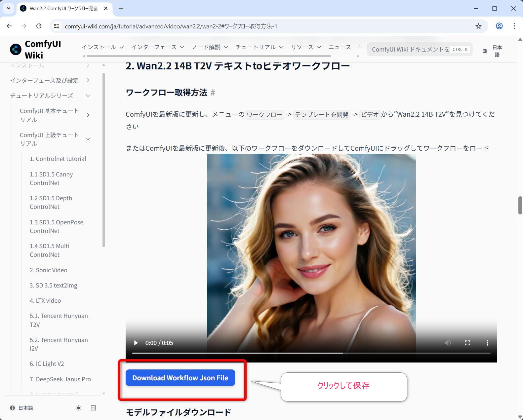523x420 pixels.
Task: Bookmark this page with star icon
Action: (x=478, y=26)
